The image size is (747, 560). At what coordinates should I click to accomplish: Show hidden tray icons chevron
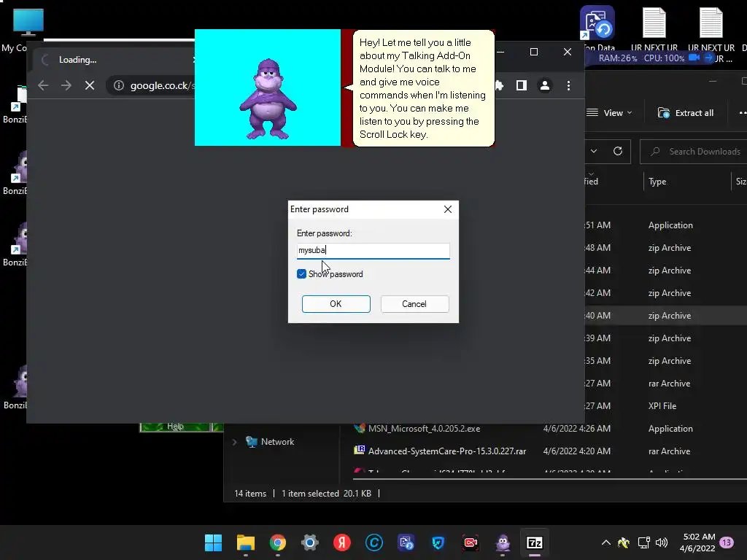tap(606, 542)
